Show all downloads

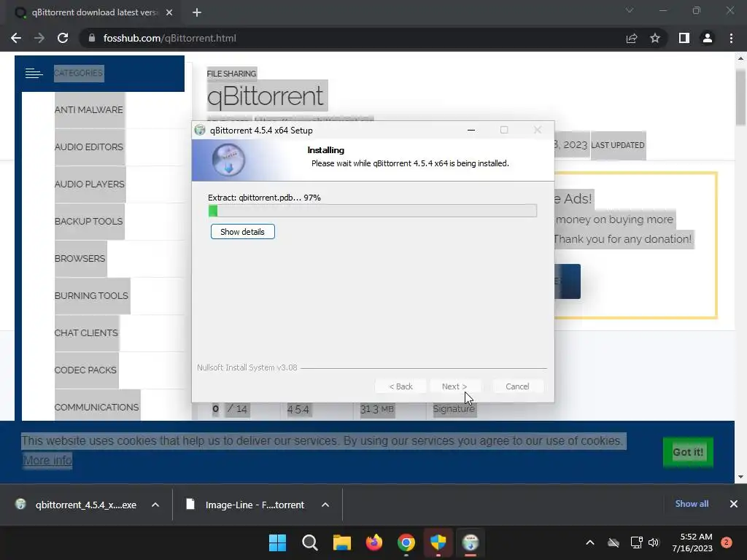[x=692, y=504]
